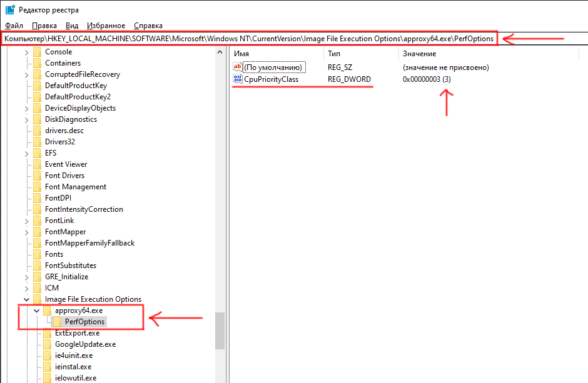
Task: Click the Font Management folder icon
Action: pyautogui.click(x=37, y=186)
